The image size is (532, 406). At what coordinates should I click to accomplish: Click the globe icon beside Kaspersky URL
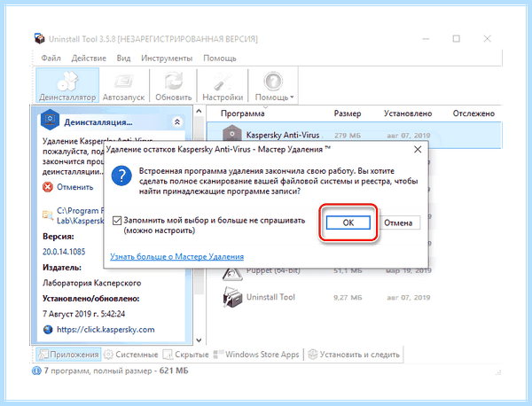coord(48,330)
